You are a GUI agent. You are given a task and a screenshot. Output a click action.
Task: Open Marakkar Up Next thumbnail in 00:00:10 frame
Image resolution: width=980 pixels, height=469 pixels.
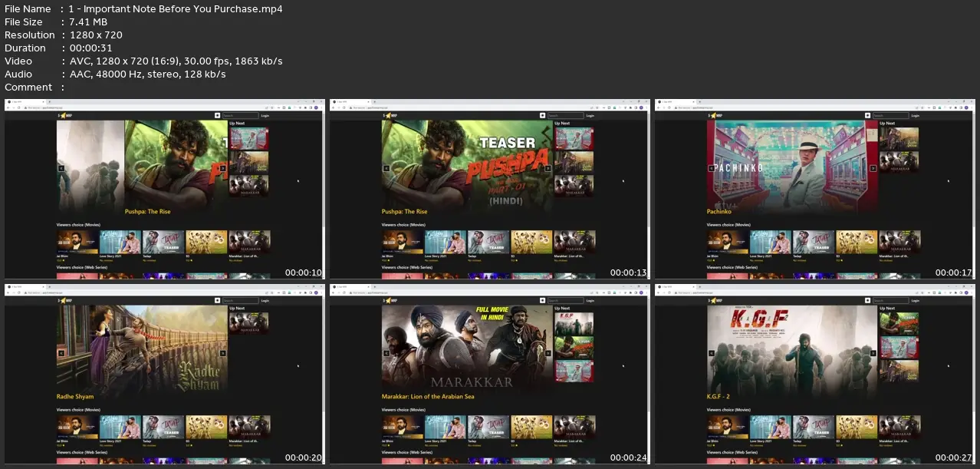click(249, 185)
